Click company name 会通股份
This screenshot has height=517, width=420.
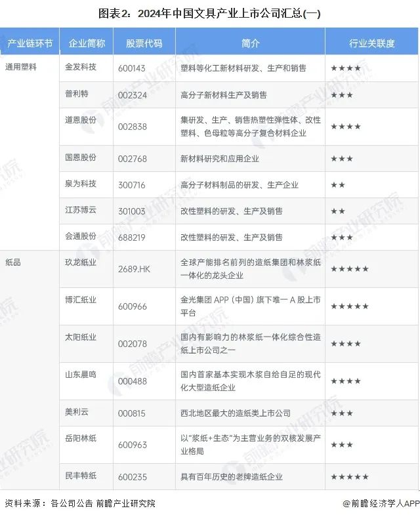click(81, 236)
